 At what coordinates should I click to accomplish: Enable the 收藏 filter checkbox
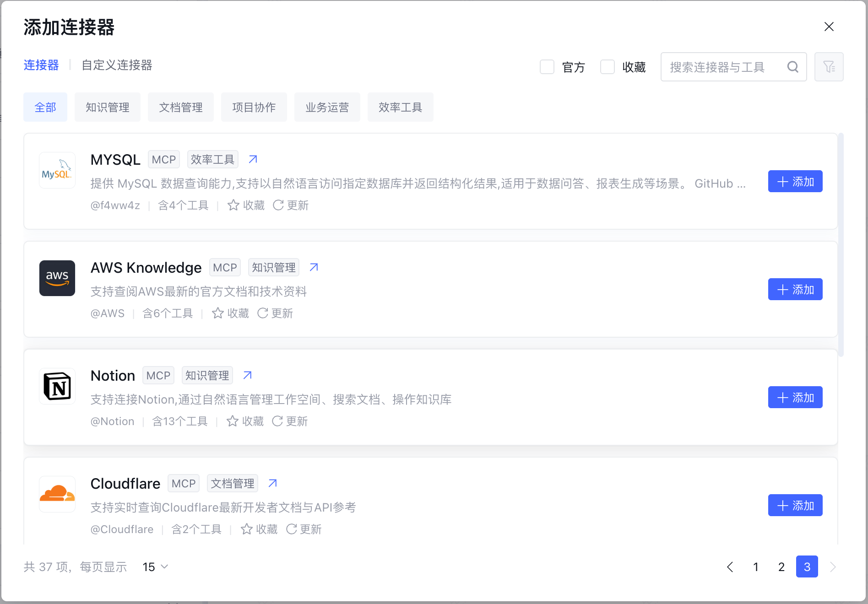click(x=608, y=67)
